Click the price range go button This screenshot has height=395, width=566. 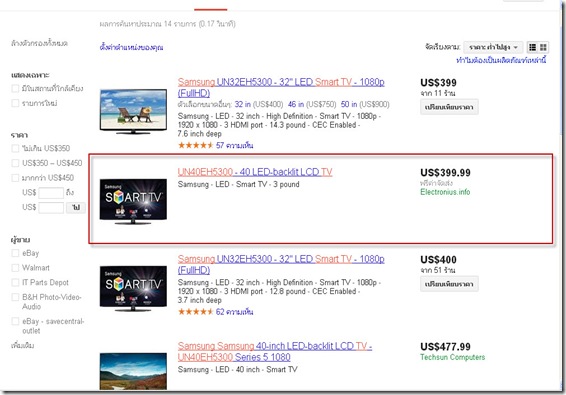tap(76, 208)
